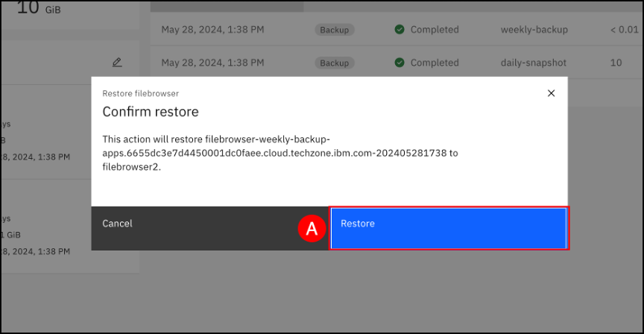This screenshot has height=334, width=644.
Task: Click Completed status in weekly-backup row
Action: coord(435,30)
